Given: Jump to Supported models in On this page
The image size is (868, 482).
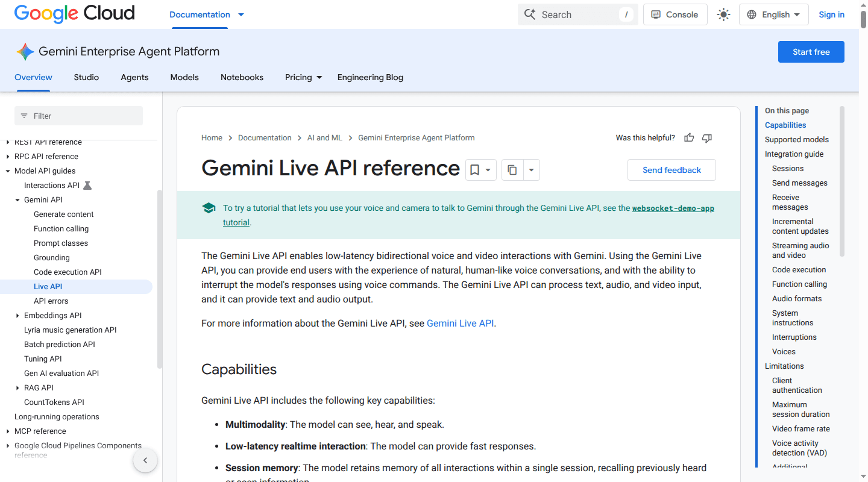Looking at the screenshot, I should (x=797, y=140).
